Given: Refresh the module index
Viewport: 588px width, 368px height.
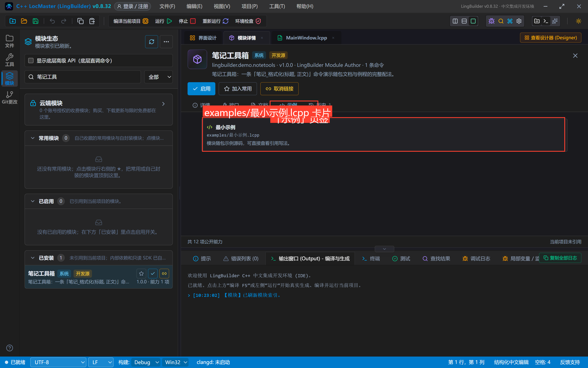Looking at the screenshot, I should (x=152, y=42).
